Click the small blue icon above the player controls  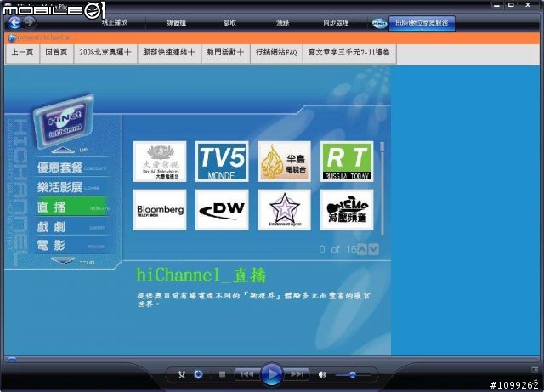click(x=12, y=359)
